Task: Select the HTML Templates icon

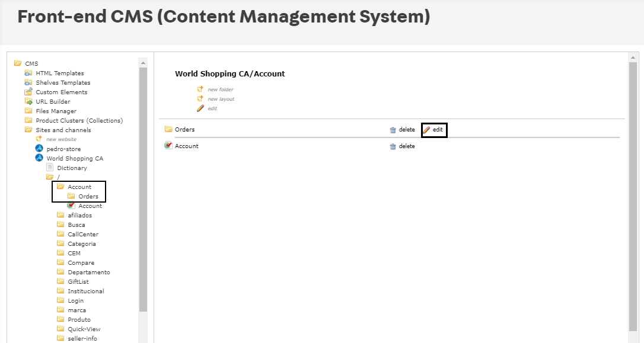Action: 28,73
